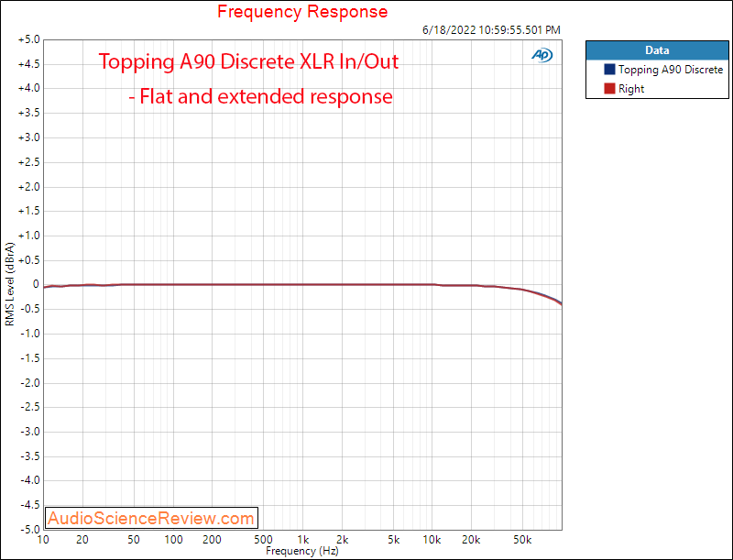Click the '-3.0' y-axis tick label

29,432
